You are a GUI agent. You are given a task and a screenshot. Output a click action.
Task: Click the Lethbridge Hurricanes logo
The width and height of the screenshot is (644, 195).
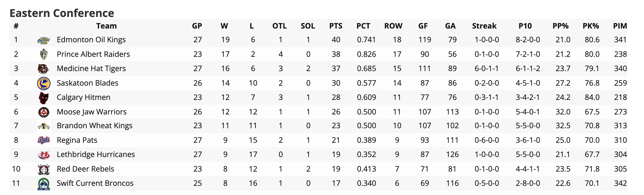click(44, 155)
